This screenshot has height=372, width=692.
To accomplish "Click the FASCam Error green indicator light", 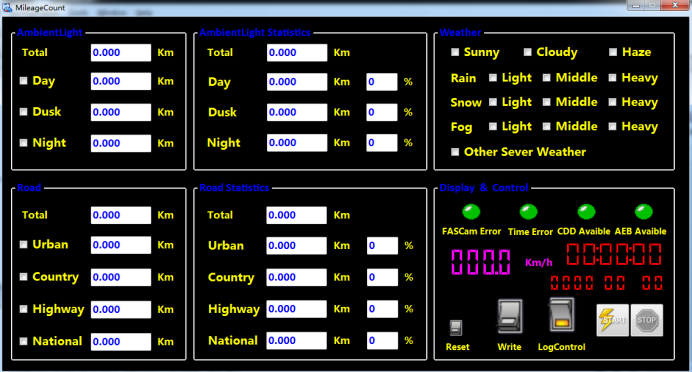I will coord(471,212).
